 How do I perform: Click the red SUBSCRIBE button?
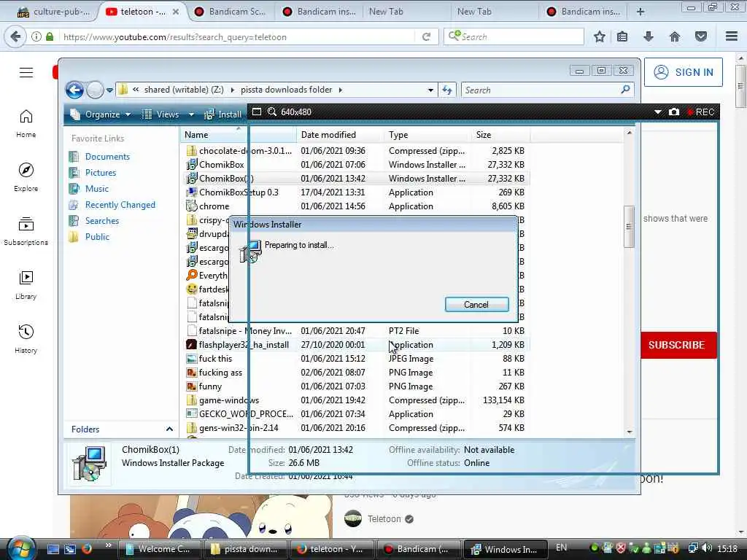(x=678, y=345)
